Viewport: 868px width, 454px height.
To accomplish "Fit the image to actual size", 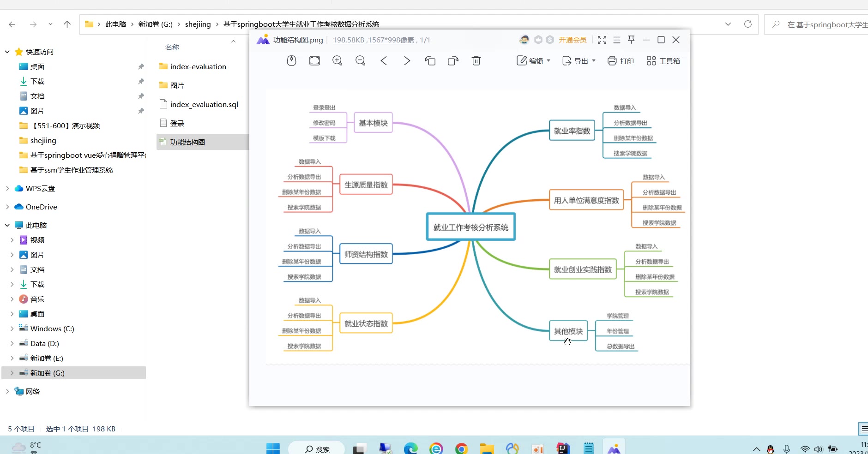I will [x=314, y=61].
